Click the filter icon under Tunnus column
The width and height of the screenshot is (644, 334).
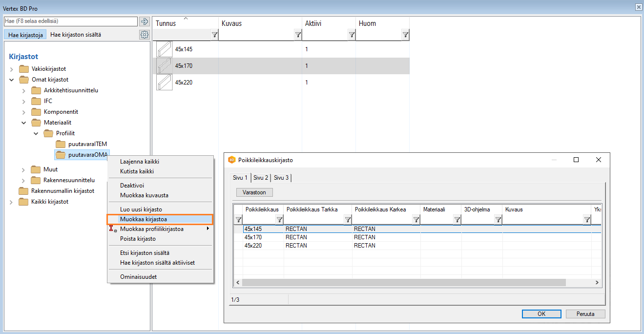click(214, 35)
